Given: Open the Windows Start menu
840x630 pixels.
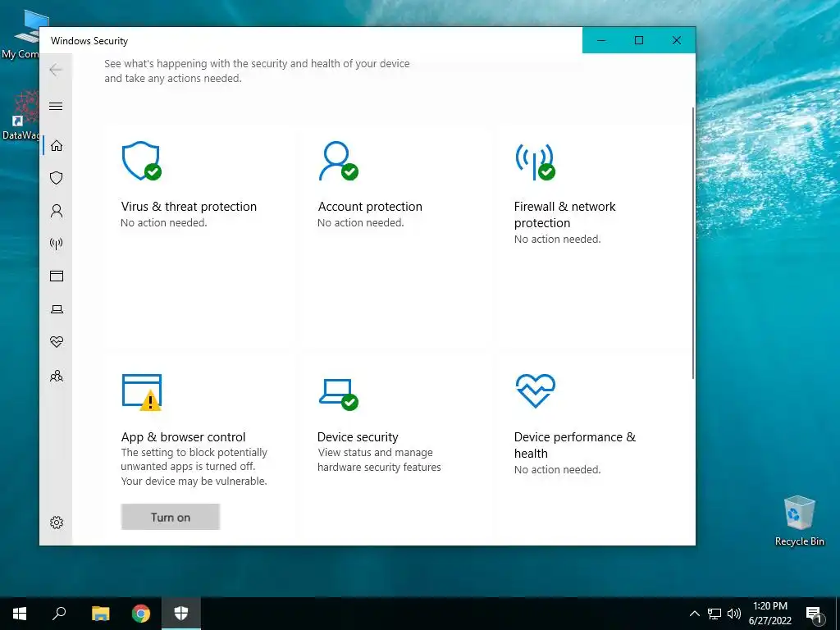Looking at the screenshot, I should click(x=20, y=614).
